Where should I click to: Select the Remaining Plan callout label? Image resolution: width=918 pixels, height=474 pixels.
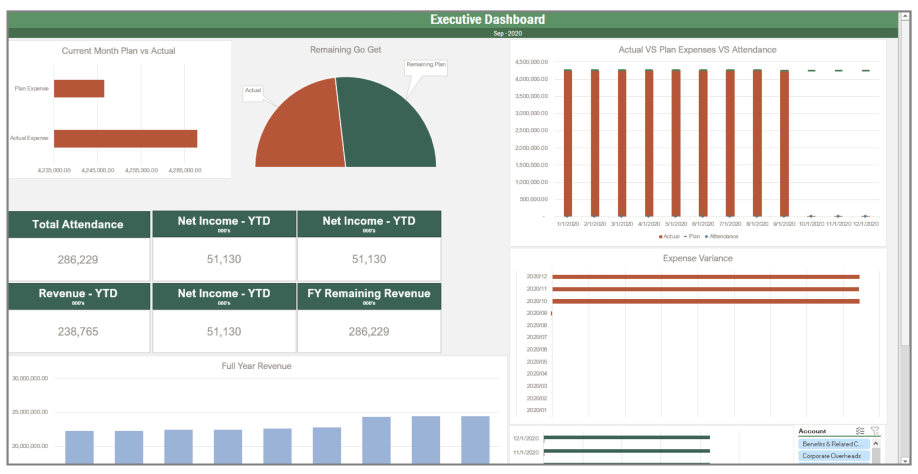tap(426, 65)
